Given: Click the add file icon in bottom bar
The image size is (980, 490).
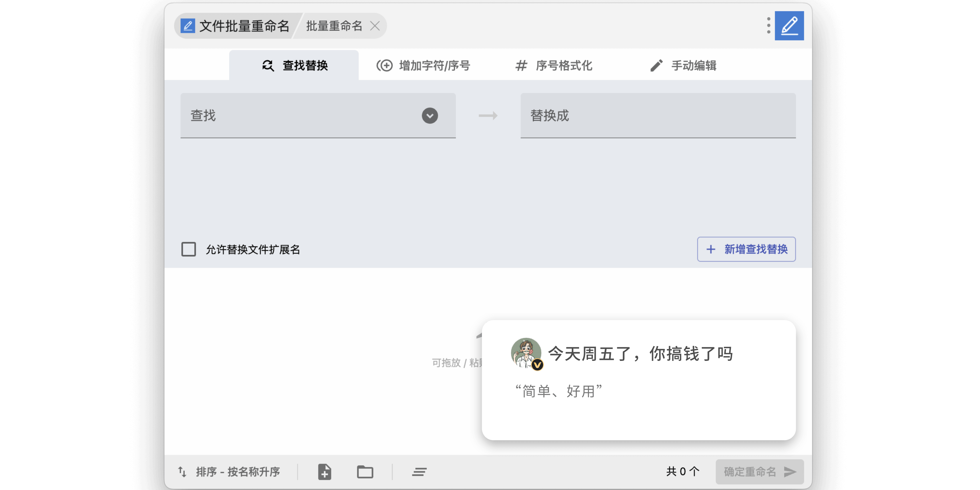Looking at the screenshot, I should (324, 472).
